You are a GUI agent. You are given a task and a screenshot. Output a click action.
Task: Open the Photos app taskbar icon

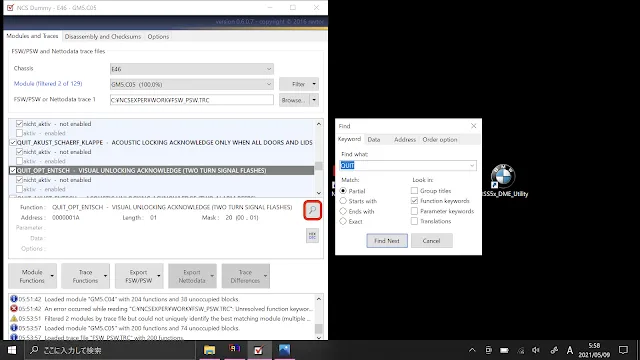(x=284, y=350)
